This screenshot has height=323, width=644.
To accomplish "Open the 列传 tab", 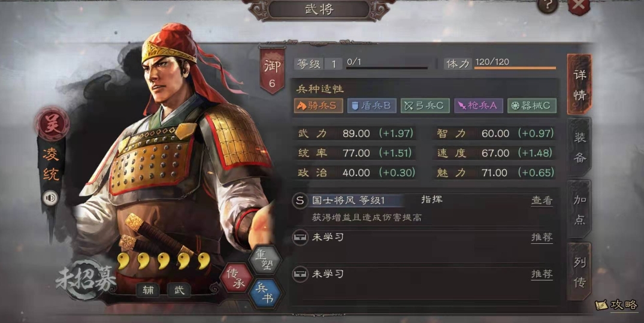I will [x=579, y=271].
